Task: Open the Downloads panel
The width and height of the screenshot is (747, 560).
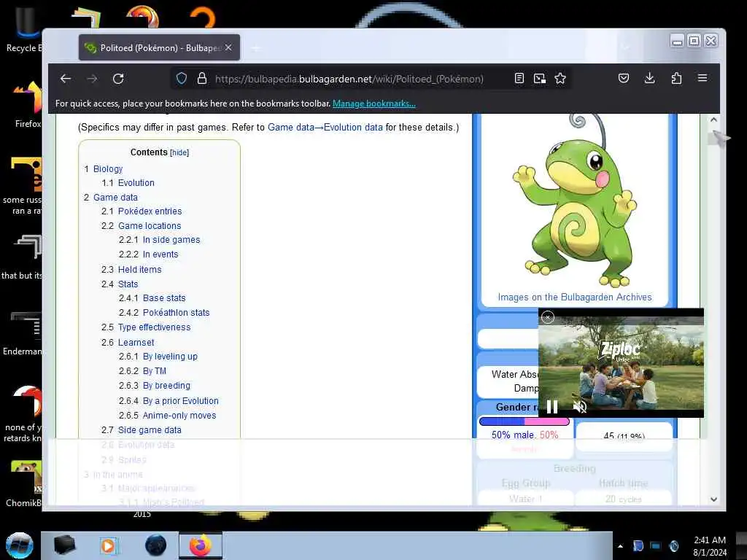Action: 649,78
